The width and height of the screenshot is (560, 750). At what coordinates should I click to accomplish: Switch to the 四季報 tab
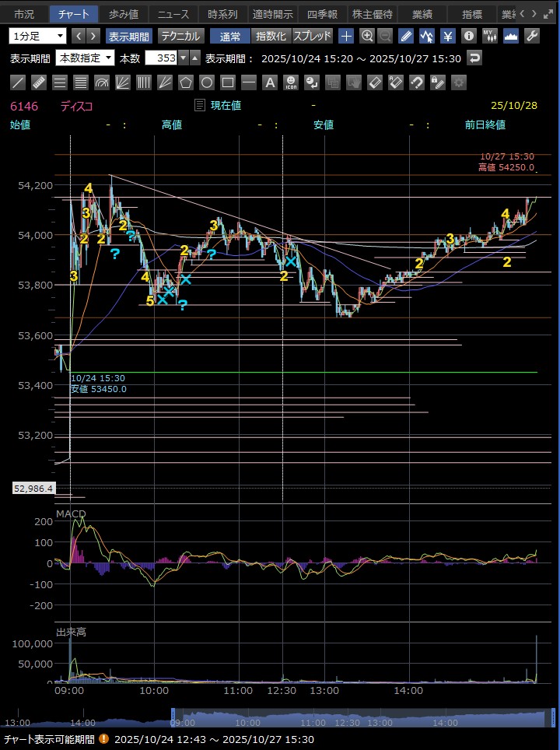pyautogui.click(x=321, y=14)
